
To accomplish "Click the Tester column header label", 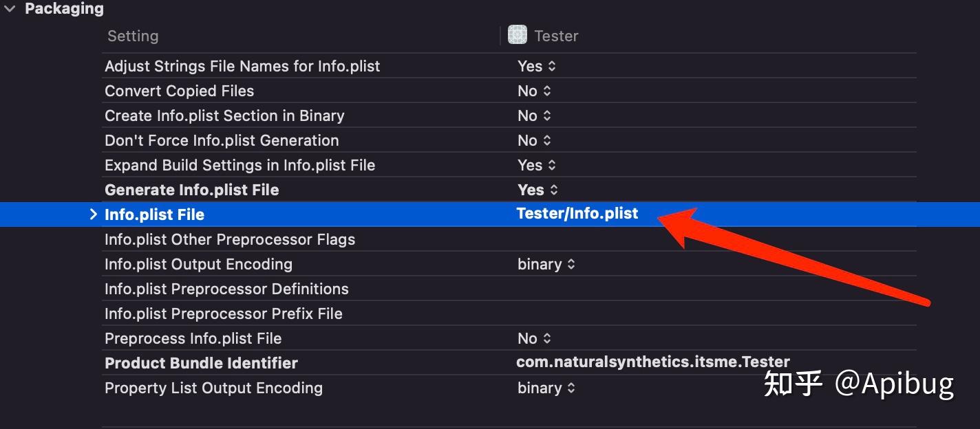I will click(x=556, y=36).
